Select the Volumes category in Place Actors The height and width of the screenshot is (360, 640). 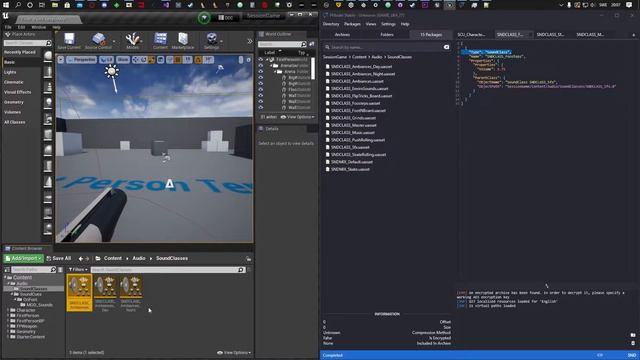[x=12, y=112]
